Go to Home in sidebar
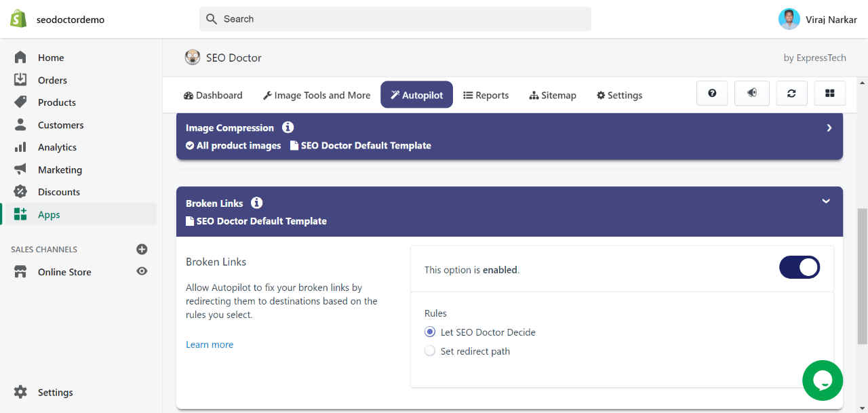Viewport: 868px width, 413px height. [51, 58]
